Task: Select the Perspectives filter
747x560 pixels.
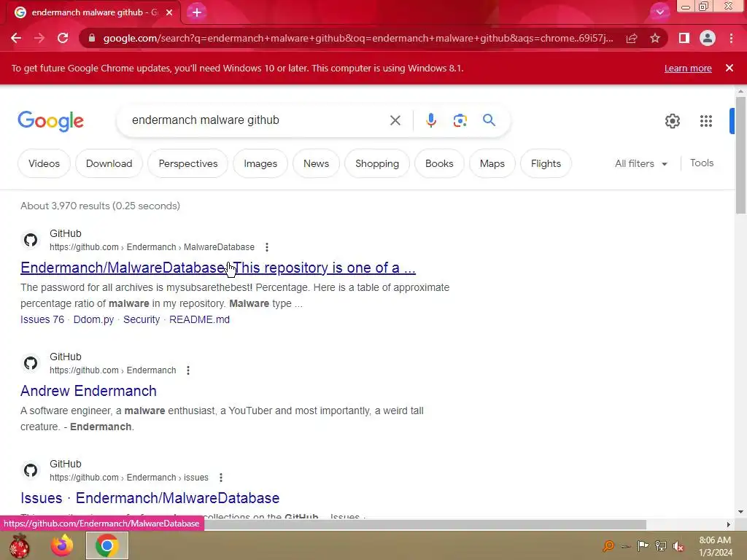Action: pyautogui.click(x=188, y=163)
